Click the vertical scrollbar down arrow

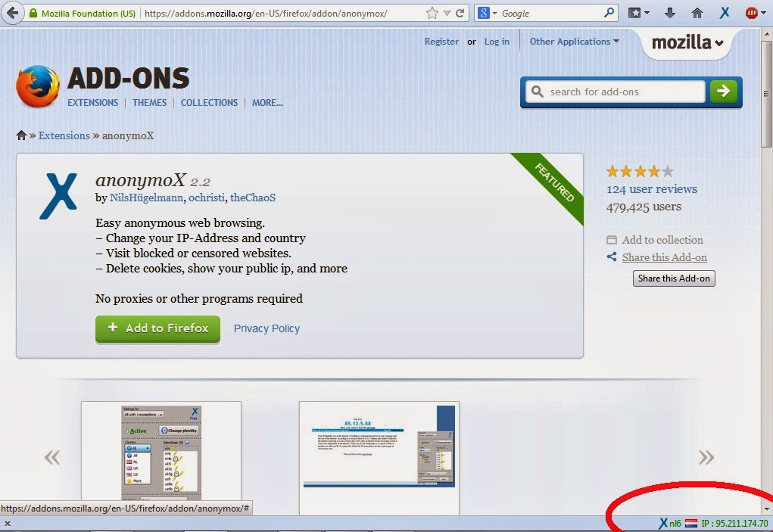[x=767, y=509]
